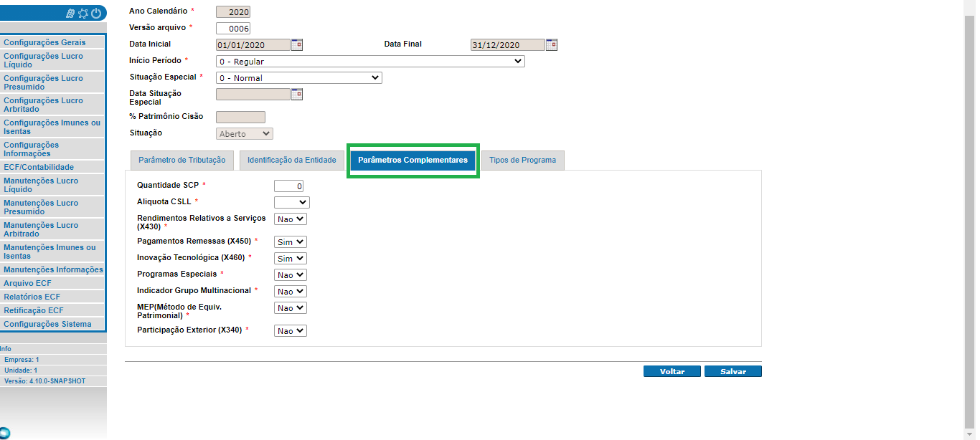
Task: Open calendar picker for Data Final
Action: 552,44
